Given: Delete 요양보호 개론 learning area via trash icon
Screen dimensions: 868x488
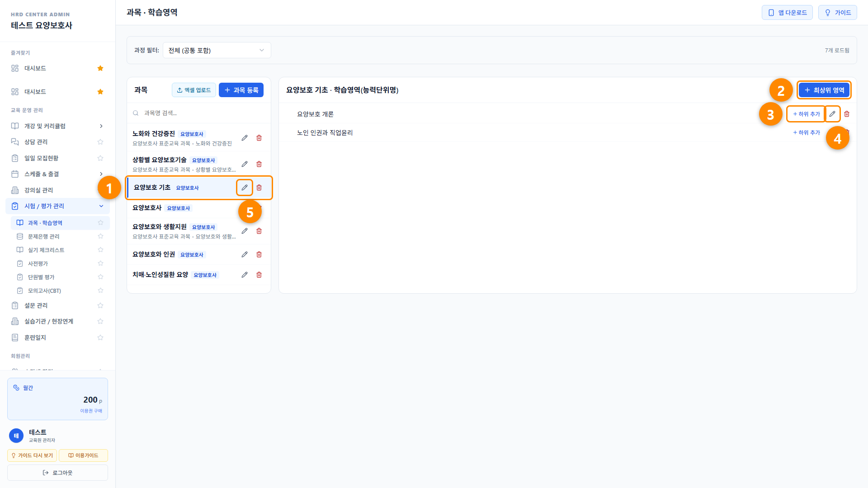Looking at the screenshot, I should click(847, 114).
